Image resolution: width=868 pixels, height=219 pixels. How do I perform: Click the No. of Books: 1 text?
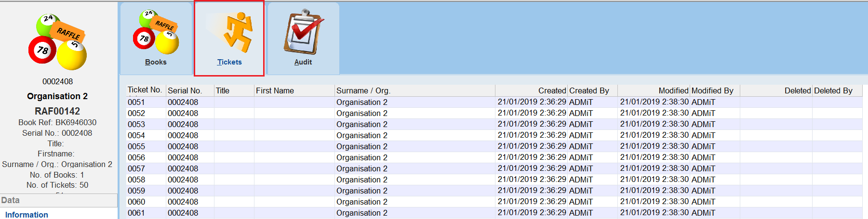click(57, 175)
